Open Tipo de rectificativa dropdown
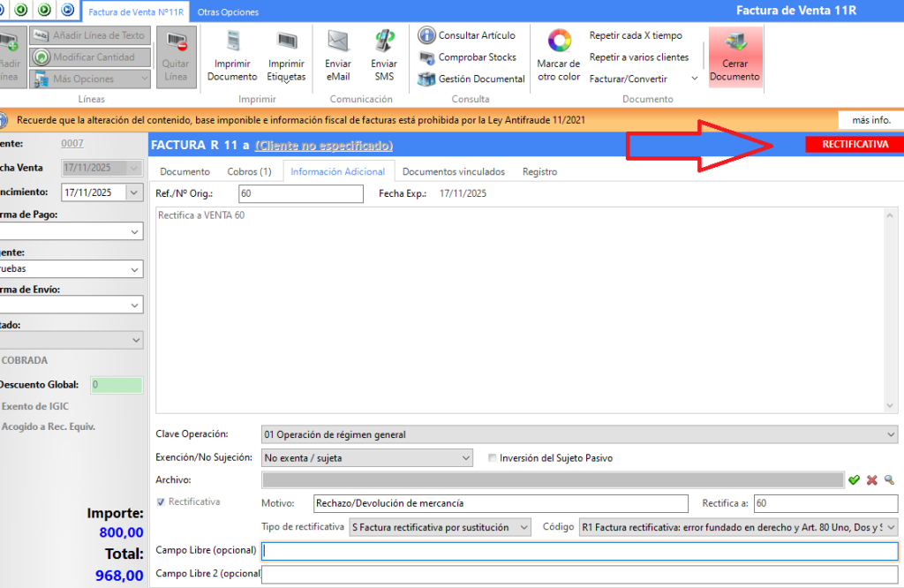The width and height of the screenshot is (904, 588). pos(524,527)
